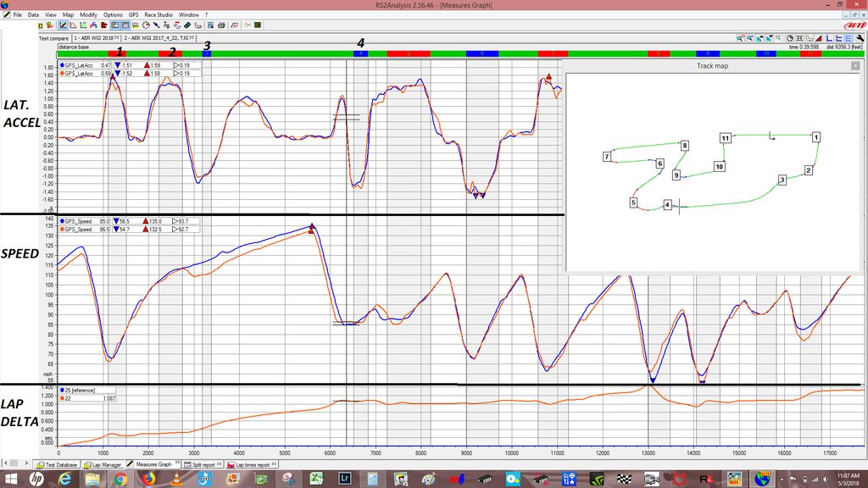
Task: Click the zoom-in magnifier icon
Action: click(740, 38)
